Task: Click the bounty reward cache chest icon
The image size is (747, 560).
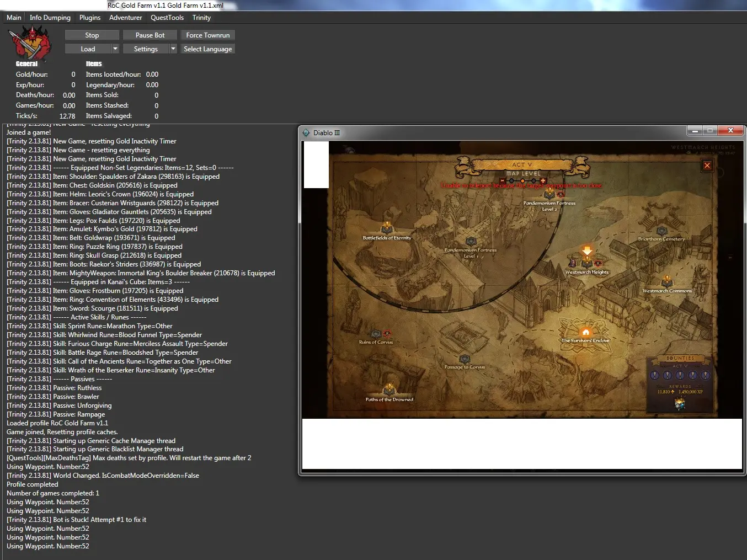Action: pos(680,404)
